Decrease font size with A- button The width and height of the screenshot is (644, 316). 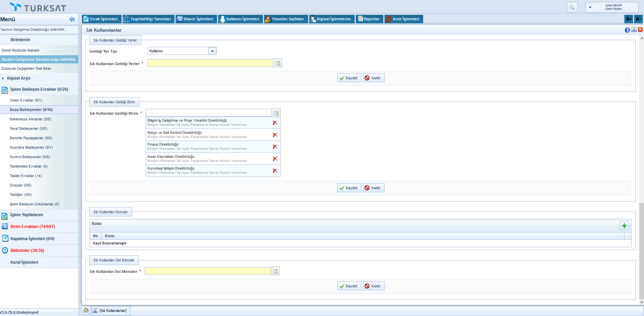638,19
